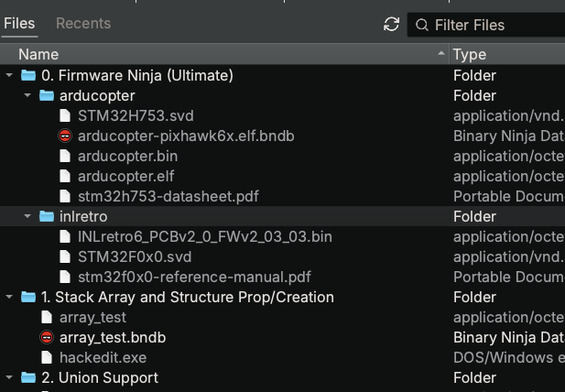The width and height of the screenshot is (565, 392).
Task: Select arducopter.elf in the tree
Action: 125,176
